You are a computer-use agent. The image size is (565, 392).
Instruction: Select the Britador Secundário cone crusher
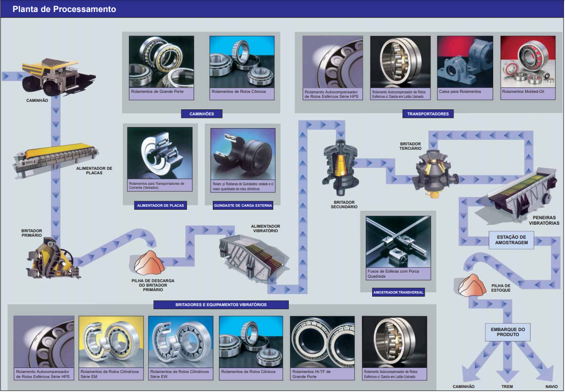[340, 168]
